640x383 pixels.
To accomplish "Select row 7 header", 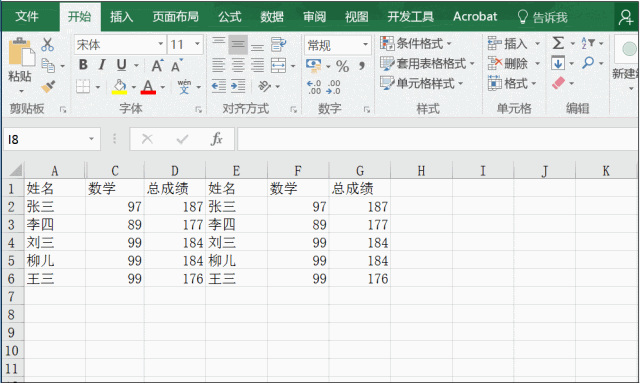I will pos(12,297).
